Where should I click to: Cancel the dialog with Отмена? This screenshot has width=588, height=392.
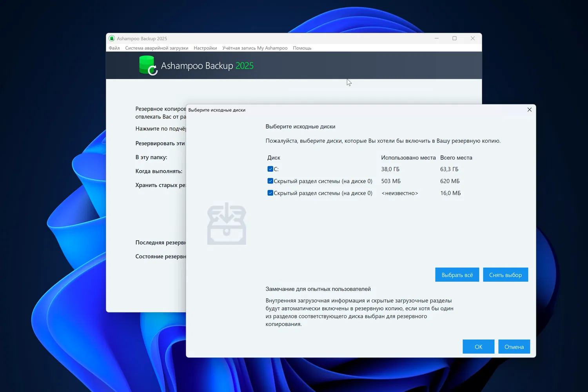(514, 347)
